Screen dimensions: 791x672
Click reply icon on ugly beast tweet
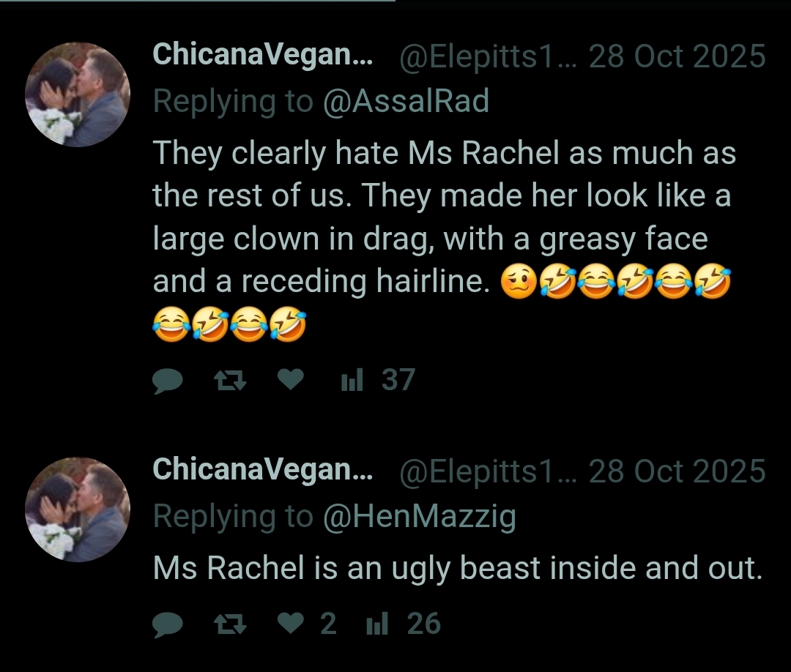(168, 624)
